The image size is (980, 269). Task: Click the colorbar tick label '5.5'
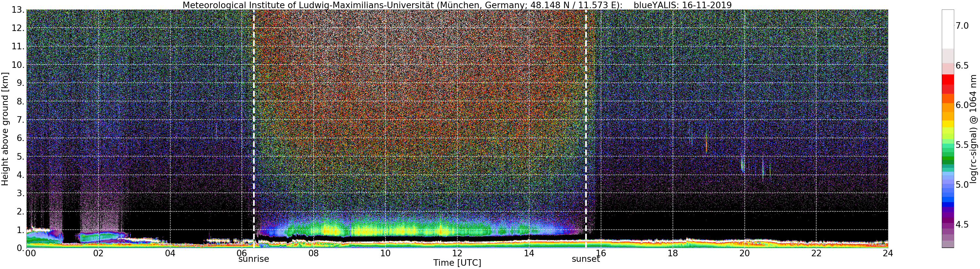962,145
